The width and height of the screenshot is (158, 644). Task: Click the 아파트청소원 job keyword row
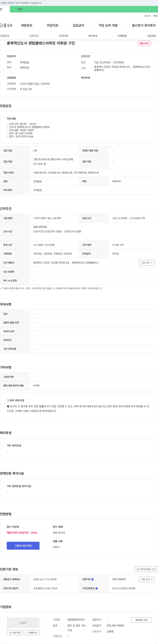pos(66,173)
